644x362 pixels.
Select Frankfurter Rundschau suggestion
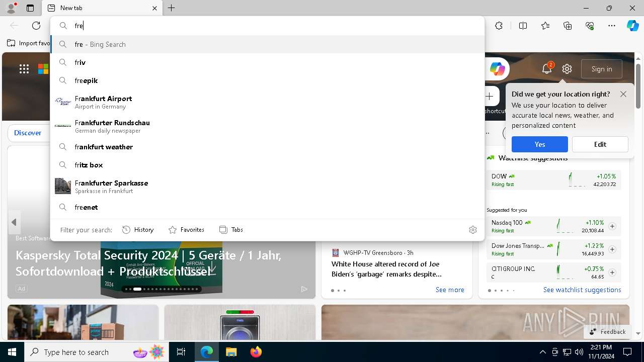pos(267,126)
